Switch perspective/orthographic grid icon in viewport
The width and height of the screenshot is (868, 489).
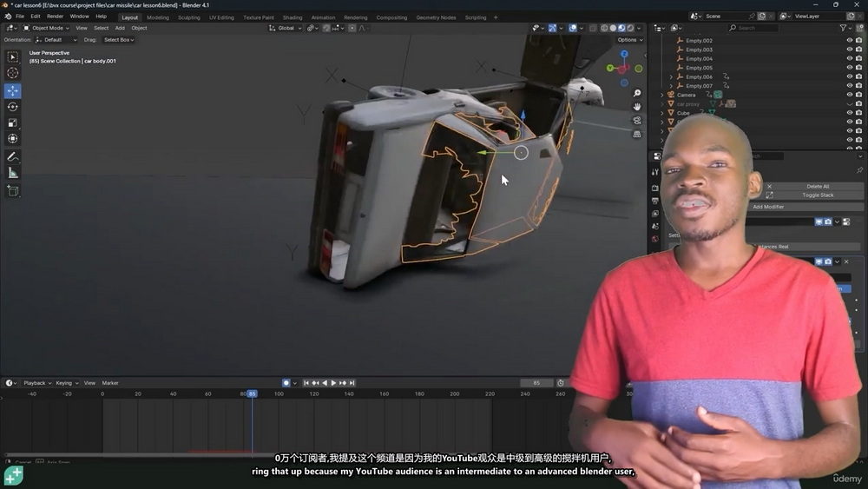[x=637, y=134]
